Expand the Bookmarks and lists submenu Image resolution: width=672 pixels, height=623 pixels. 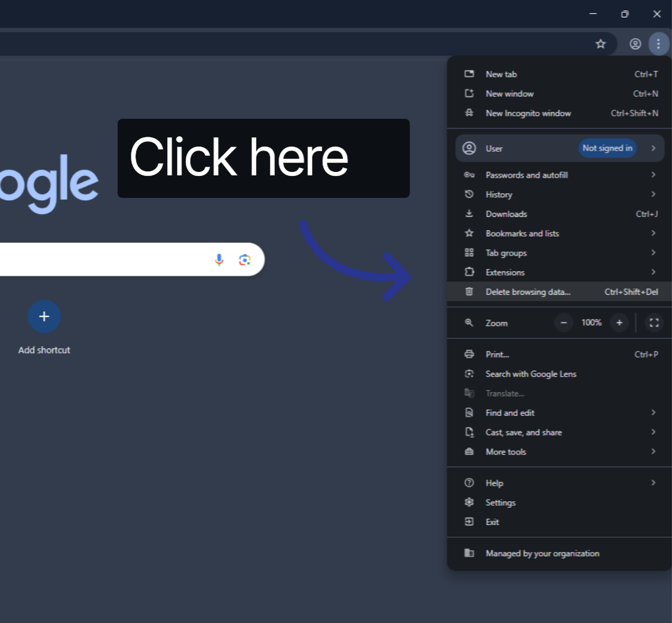point(522,233)
